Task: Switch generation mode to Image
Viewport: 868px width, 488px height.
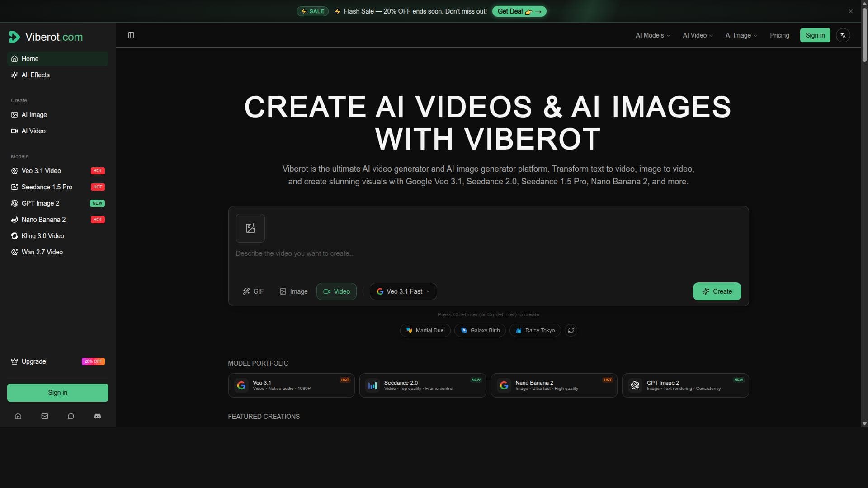Action: pos(293,291)
